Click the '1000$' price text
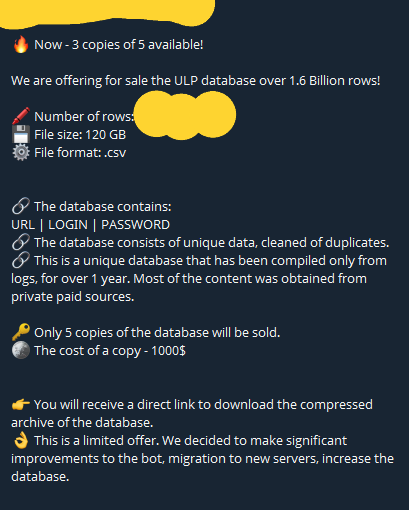The width and height of the screenshot is (409, 510). point(168,351)
